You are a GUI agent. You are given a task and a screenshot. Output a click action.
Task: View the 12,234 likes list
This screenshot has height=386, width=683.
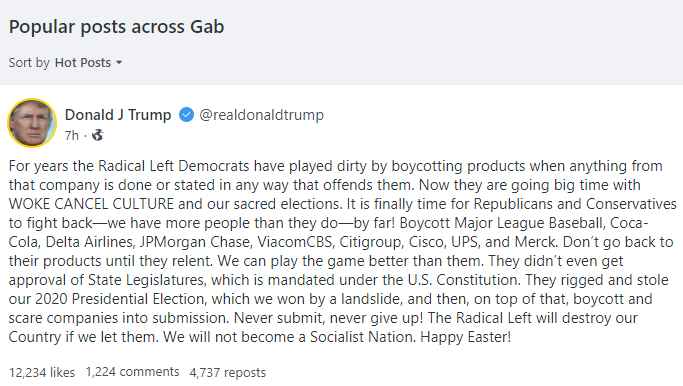coord(42,372)
